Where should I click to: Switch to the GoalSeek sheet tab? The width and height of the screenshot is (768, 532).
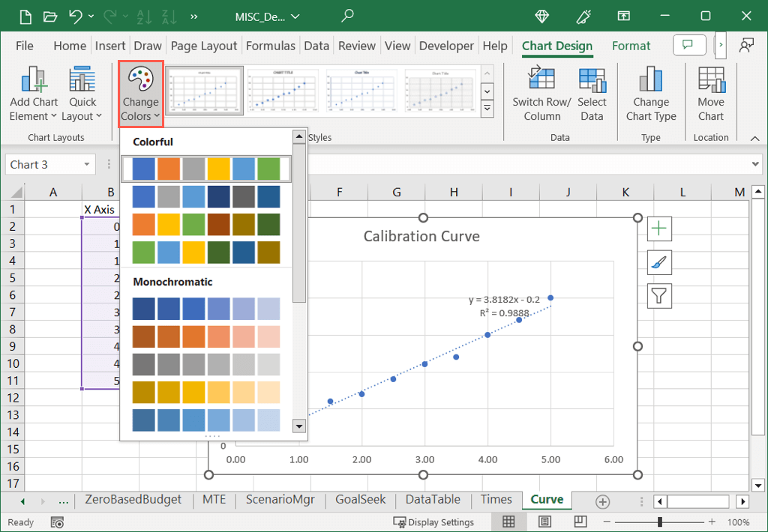[x=361, y=500]
